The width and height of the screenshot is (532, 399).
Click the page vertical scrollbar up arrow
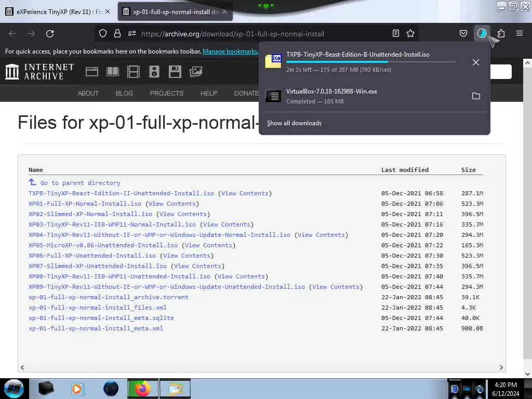(527, 63)
